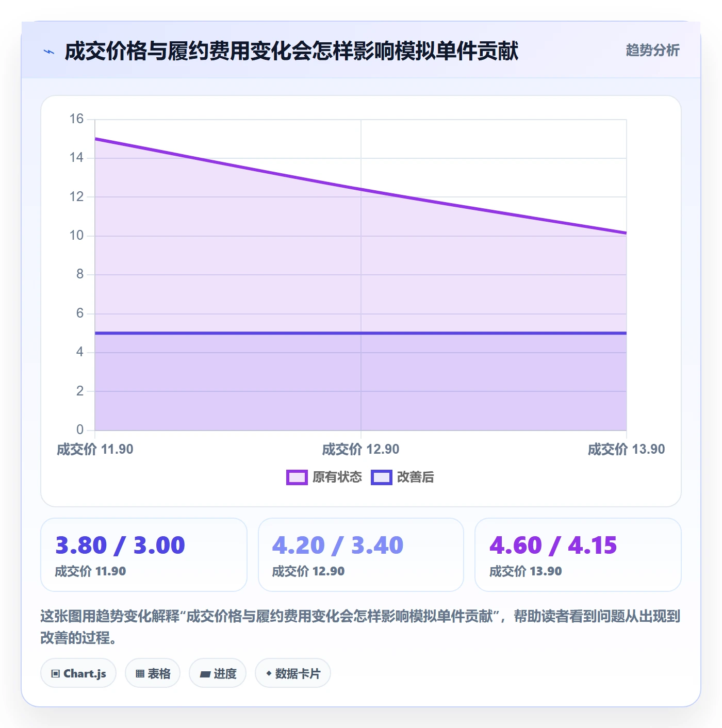Click y-axis value 0

[80, 430]
